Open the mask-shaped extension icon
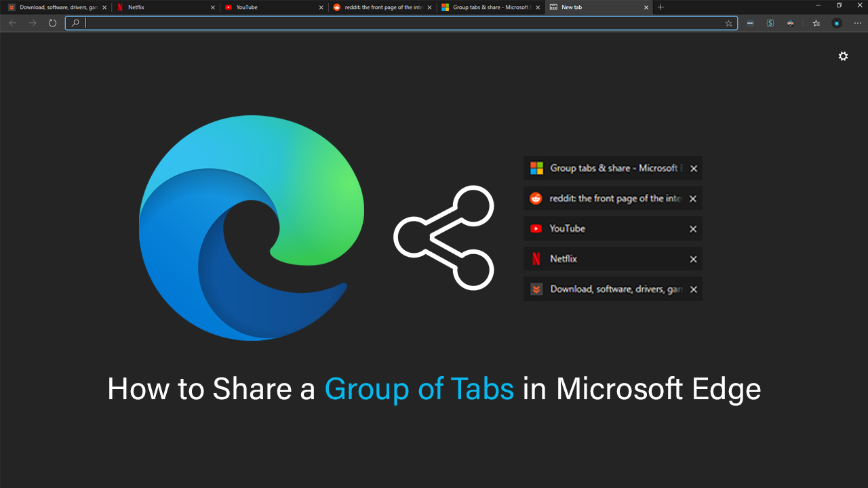The image size is (868, 488). click(x=790, y=23)
